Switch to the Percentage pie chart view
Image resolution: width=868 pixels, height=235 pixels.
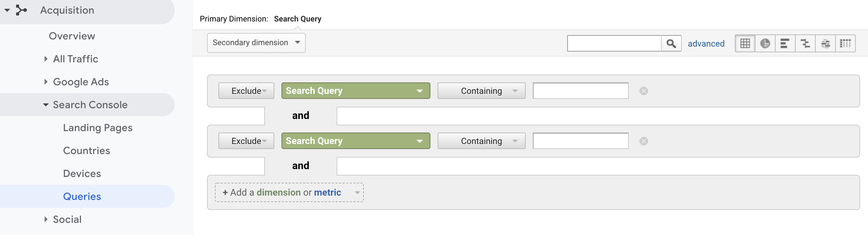tap(765, 43)
